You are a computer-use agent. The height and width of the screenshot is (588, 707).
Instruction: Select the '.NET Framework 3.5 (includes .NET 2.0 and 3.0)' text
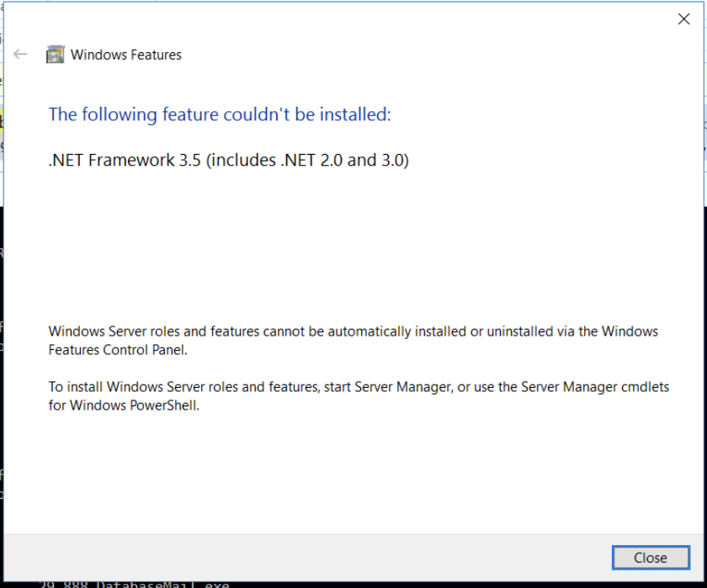(229, 161)
